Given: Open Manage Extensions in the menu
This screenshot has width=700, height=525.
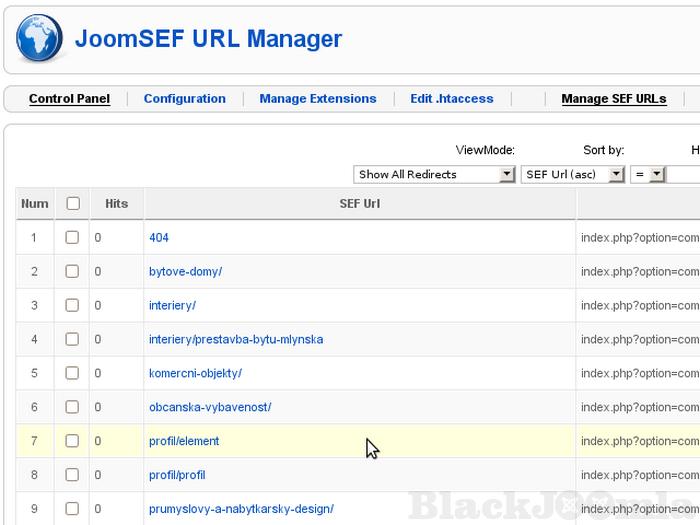Looking at the screenshot, I should click(318, 99).
